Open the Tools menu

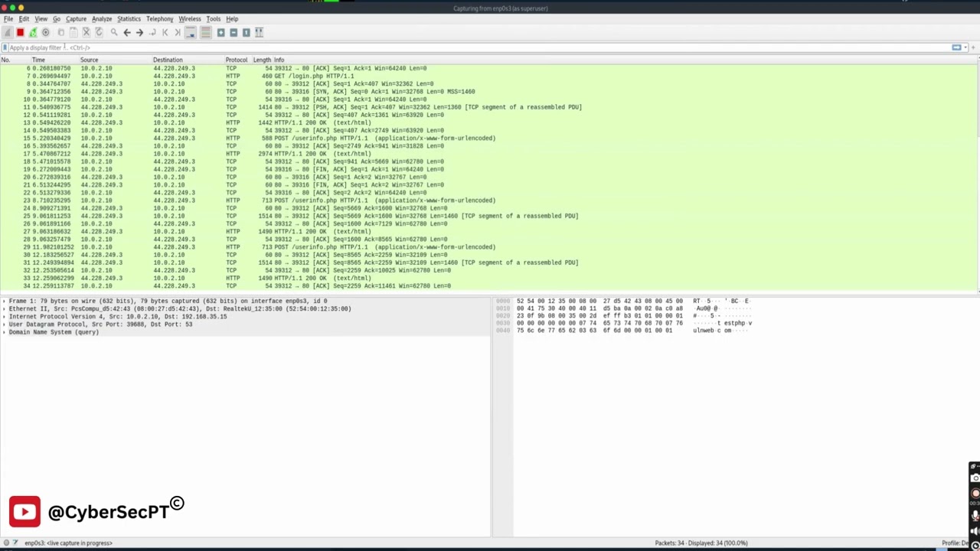coord(213,18)
